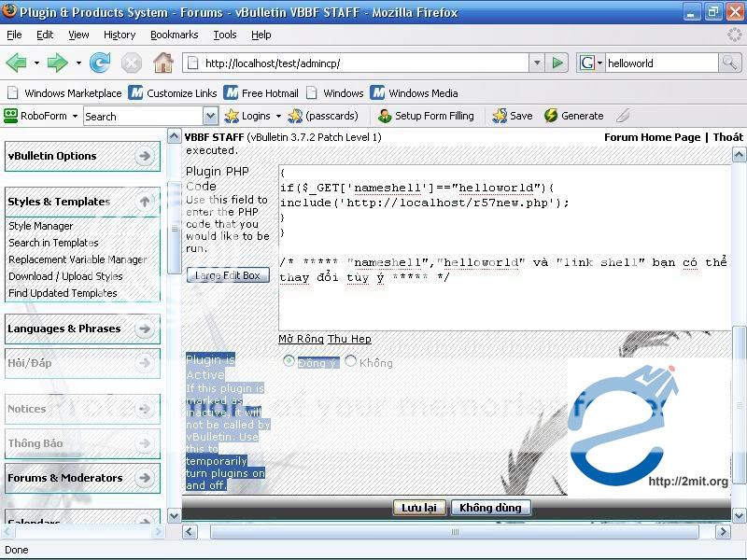
Task: Expand the vBulletin Options section
Action: point(145,156)
